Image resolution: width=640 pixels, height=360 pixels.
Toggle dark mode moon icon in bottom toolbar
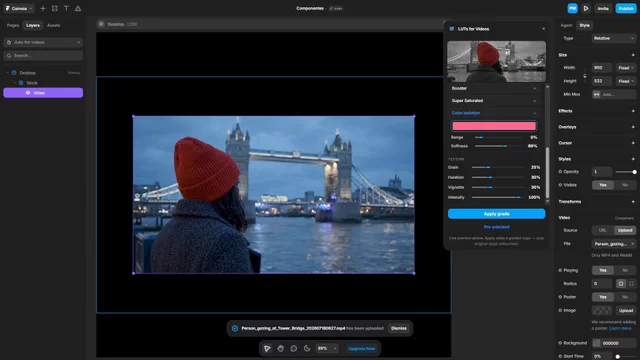pyautogui.click(x=307, y=349)
